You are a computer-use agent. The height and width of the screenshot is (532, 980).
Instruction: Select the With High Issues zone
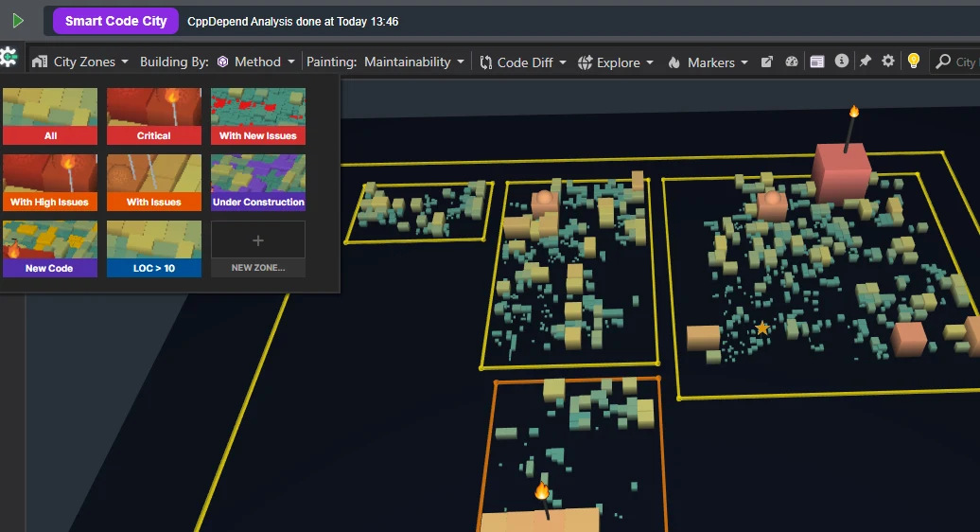pyautogui.click(x=50, y=183)
